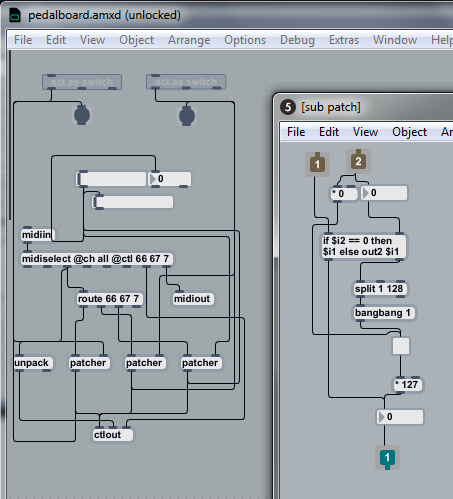453x499 pixels.
Task: Click the sub patch window number 5 icon
Action: coord(288,107)
